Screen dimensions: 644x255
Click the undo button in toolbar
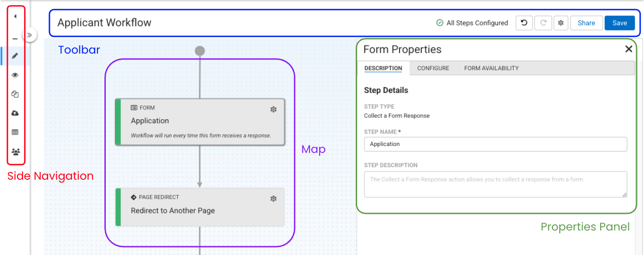[x=524, y=23]
